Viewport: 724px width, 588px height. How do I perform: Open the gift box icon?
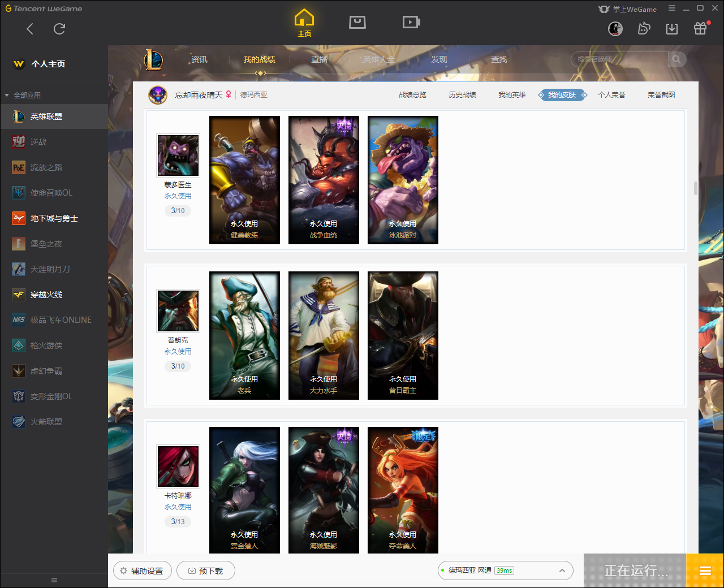pyautogui.click(x=700, y=28)
